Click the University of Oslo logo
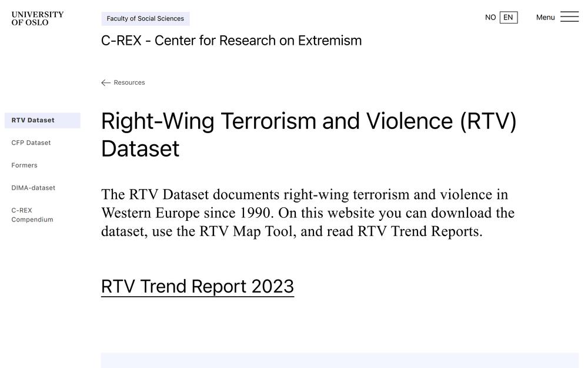 point(38,18)
